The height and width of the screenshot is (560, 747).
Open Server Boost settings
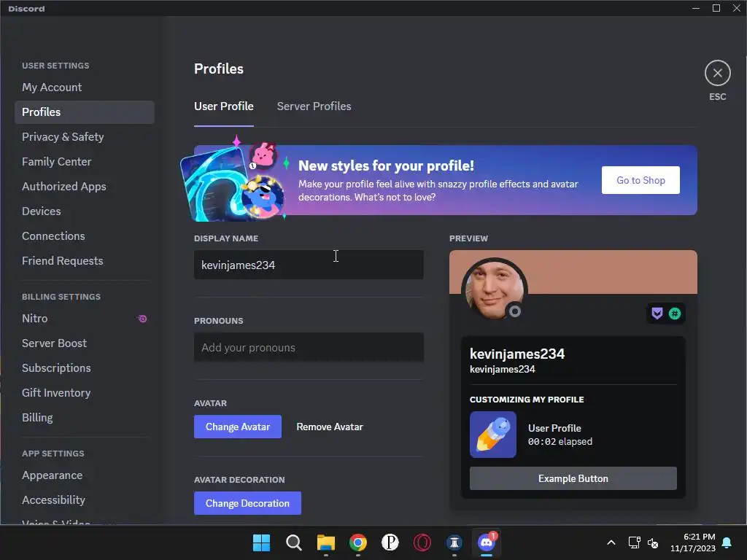point(85,343)
